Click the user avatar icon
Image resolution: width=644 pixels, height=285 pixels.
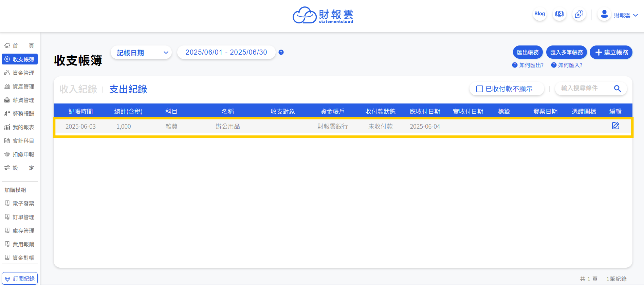tap(604, 14)
